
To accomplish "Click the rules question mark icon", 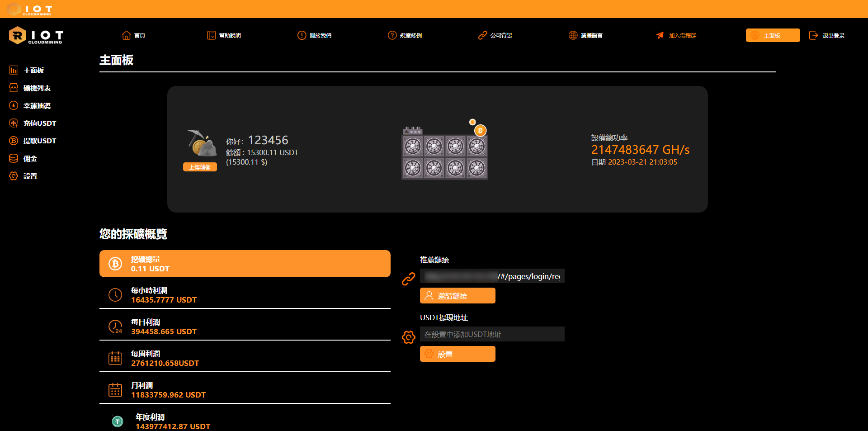I will (x=392, y=35).
